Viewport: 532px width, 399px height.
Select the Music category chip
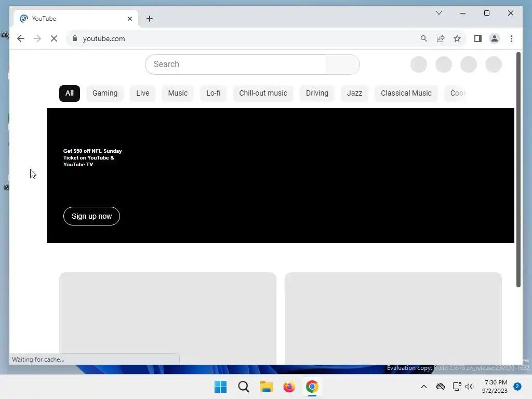pyautogui.click(x=178, y=94)
